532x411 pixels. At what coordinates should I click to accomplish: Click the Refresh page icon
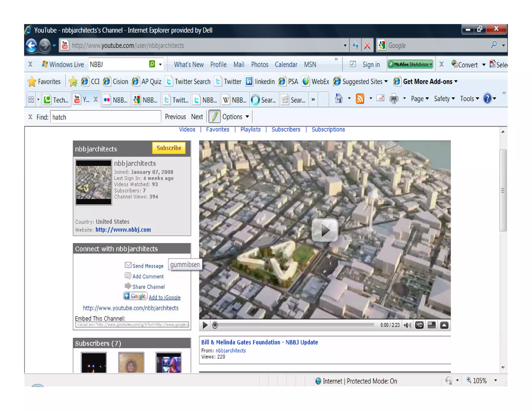click(355, 45)
